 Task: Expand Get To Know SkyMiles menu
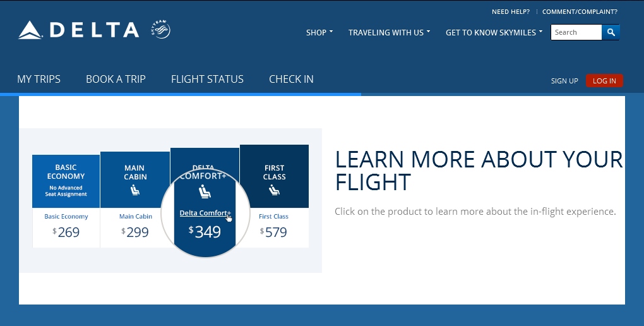point(494,32)
